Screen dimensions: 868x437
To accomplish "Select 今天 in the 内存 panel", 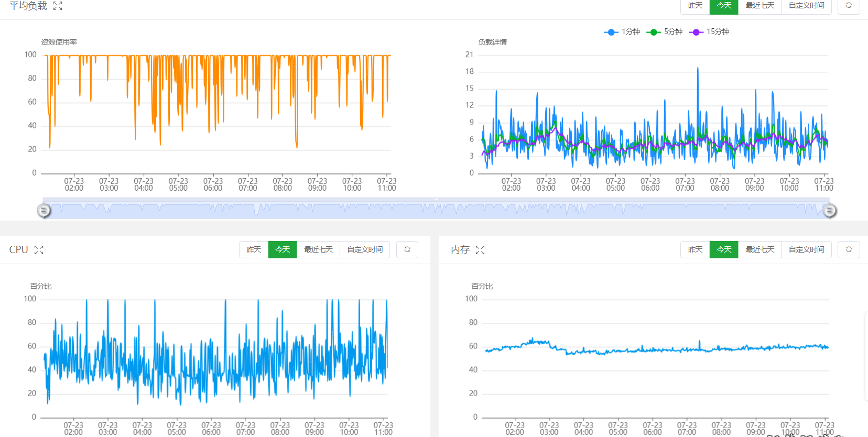I will click(x=724, y=249).
